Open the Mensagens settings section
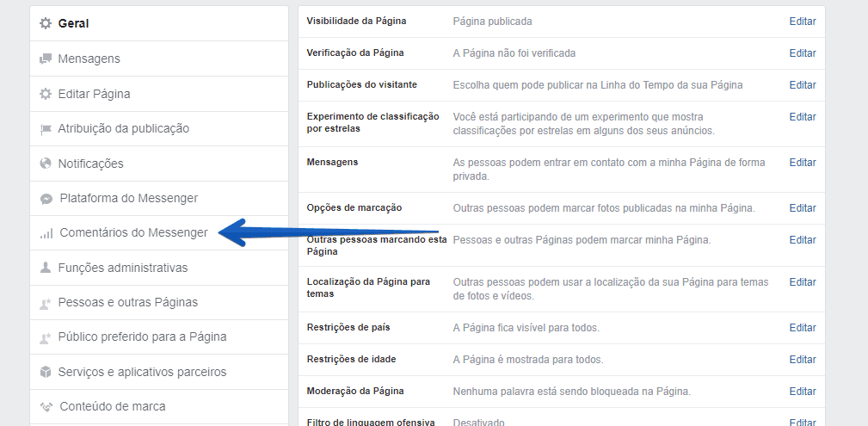The width and height of the screenshot is (868, 426). (159, 59)
